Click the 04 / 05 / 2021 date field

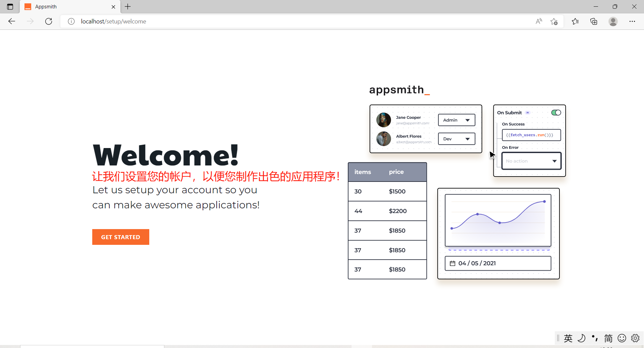click(498, 263)
